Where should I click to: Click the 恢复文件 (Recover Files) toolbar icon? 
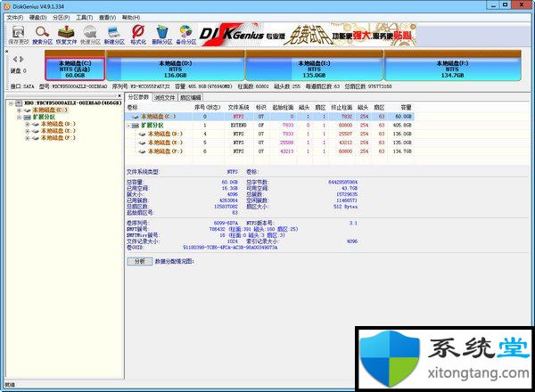[x=66, y=32]
